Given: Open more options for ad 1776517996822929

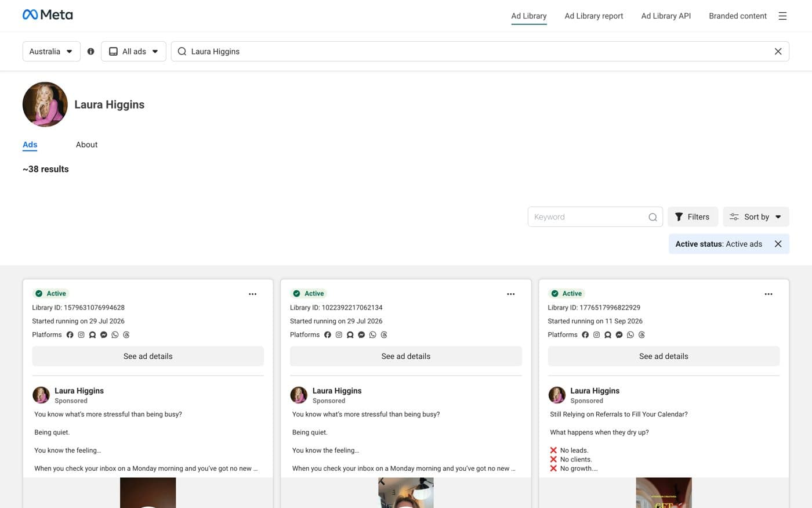Looking at the screenshot, I should click(768, 294).
